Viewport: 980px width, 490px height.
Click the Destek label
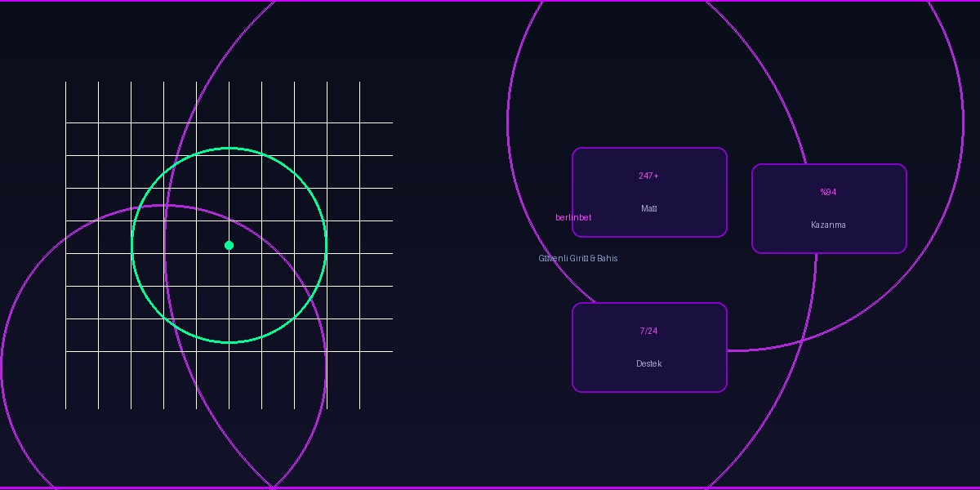(649, 363)
